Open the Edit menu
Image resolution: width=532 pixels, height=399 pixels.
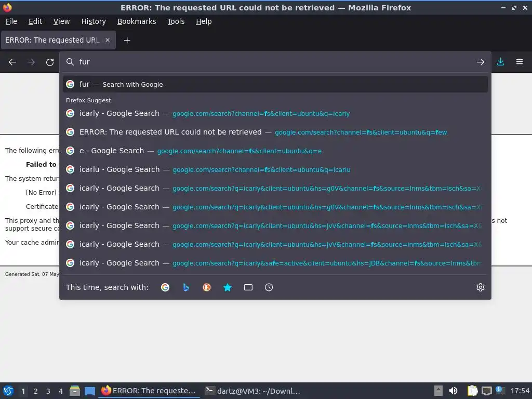[x=35, y=21]
